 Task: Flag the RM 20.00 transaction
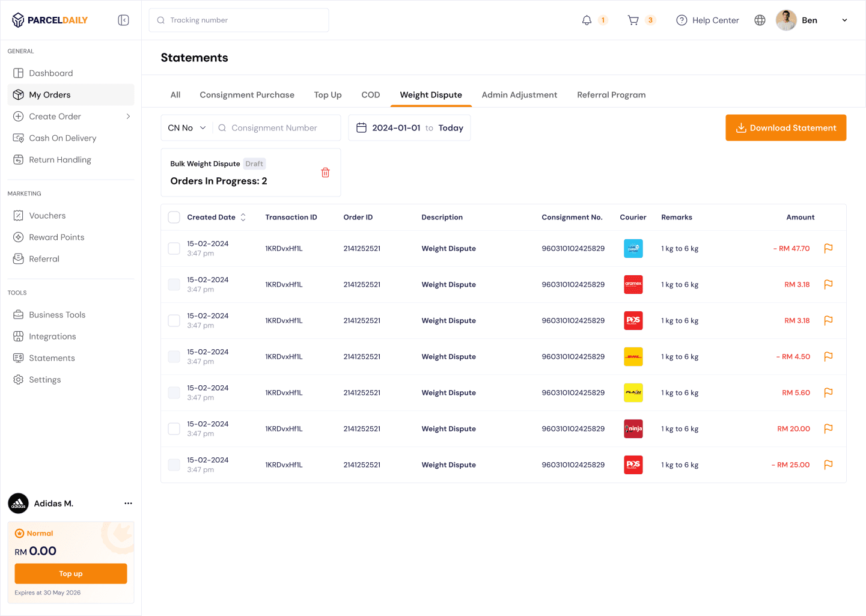(828, 428)
